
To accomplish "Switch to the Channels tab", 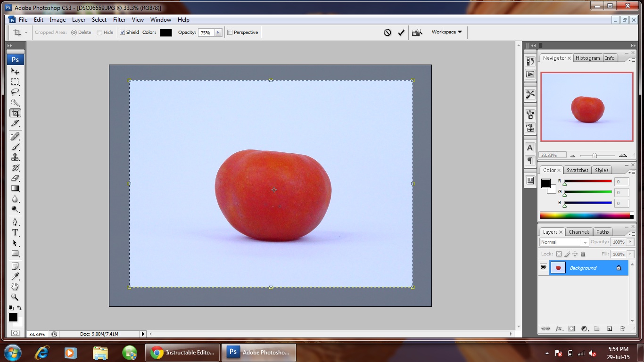I will click(x=579, y=232).
